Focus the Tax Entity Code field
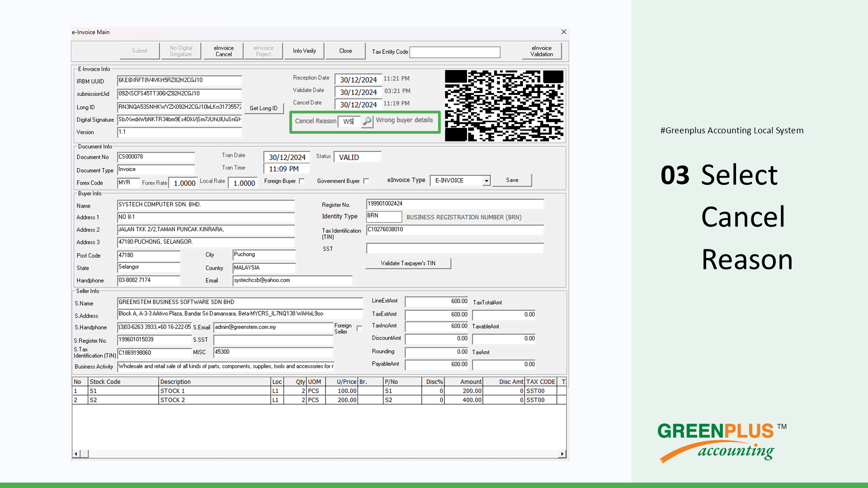868x488 pixels. [x=455, y=52]
